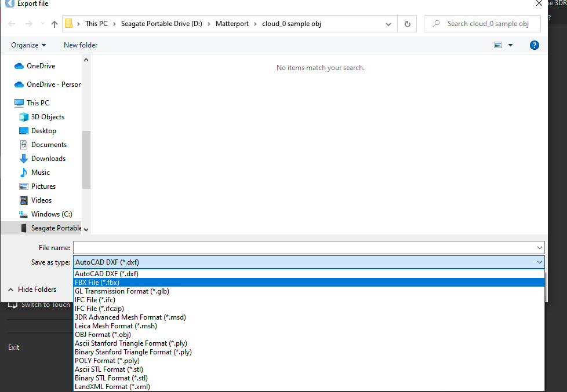Click the 3D Objects cube icon

[24, 117]
